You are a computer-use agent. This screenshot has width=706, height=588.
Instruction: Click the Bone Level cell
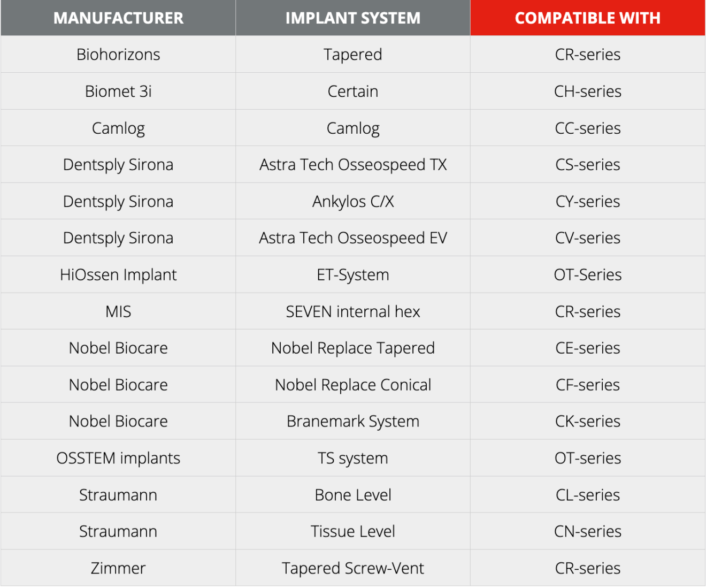point(353,495)
